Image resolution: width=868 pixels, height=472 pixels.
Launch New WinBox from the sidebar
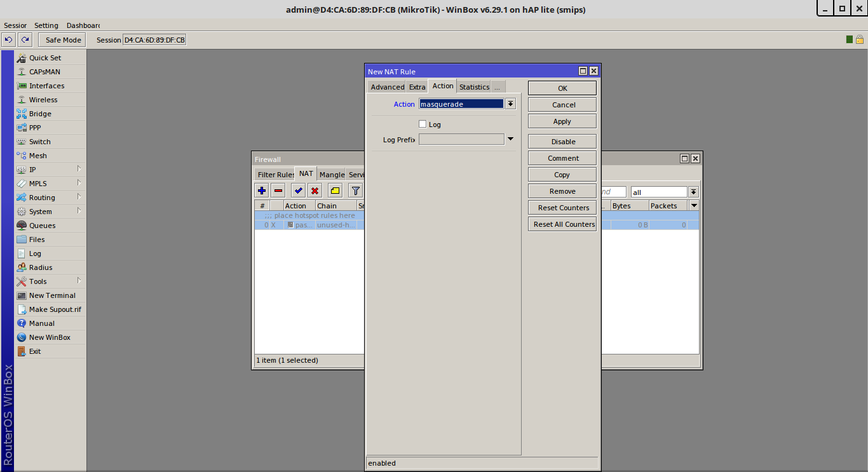pyautogui.click(x=51, y=337)
